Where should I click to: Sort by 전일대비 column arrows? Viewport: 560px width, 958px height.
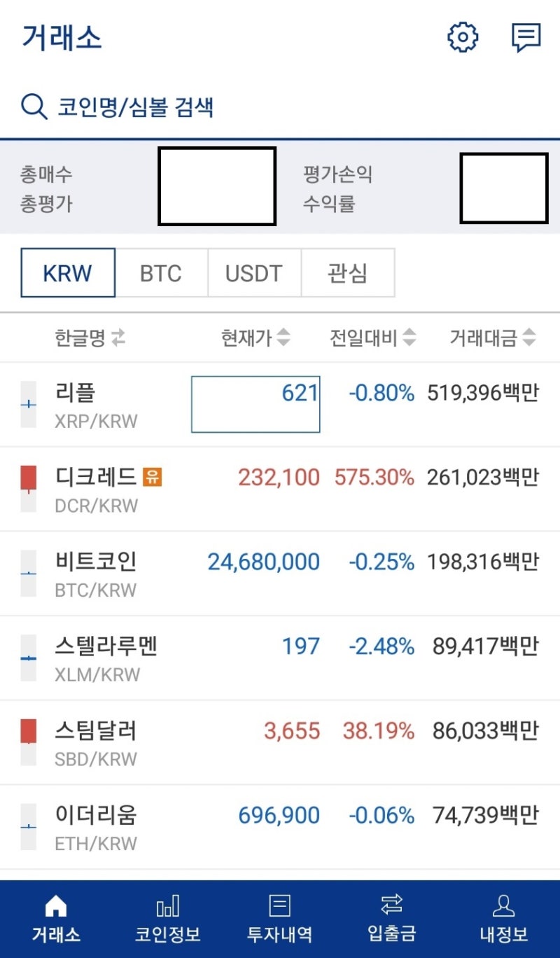[x=409, y=339]
